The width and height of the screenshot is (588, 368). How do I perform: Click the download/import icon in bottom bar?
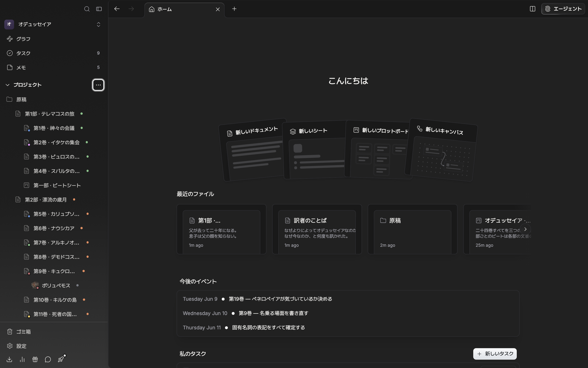click(9, 359)
